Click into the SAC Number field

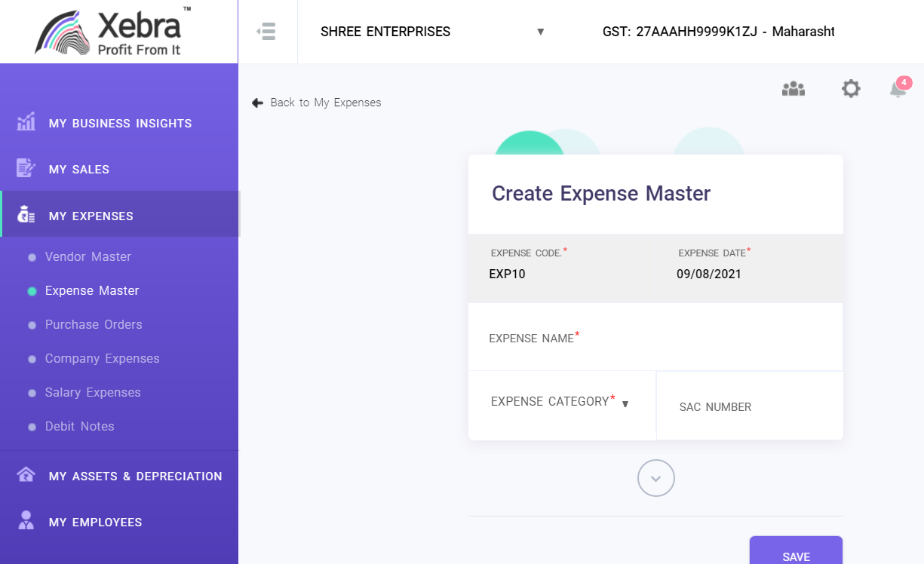coord(749,407)
